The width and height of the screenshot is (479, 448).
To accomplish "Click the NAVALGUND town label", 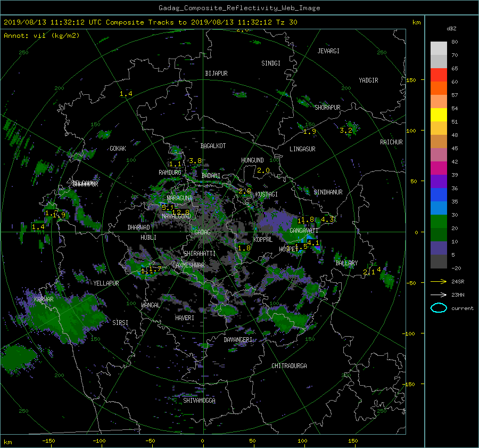I will (176, 216).
